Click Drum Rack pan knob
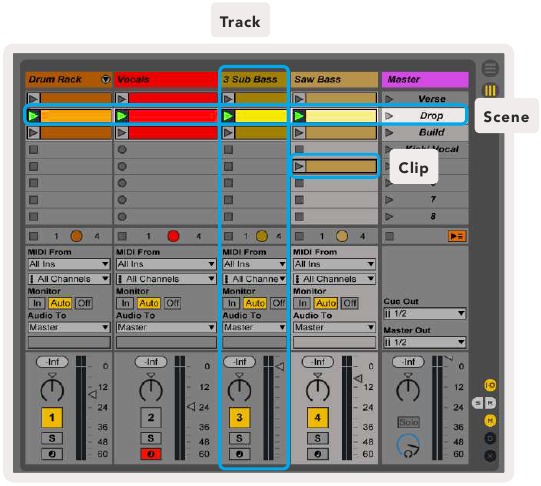 coord(52,390)
